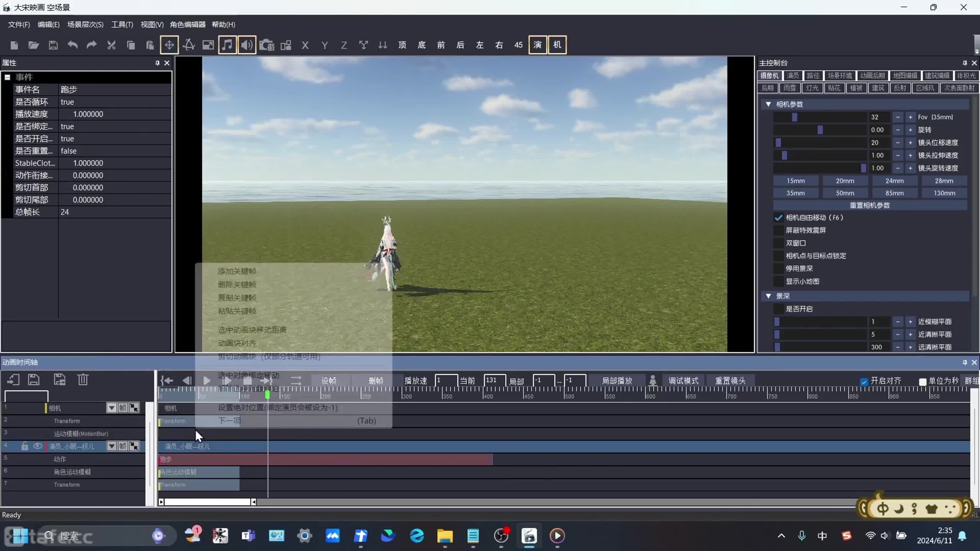Toggle the speaker sound icon
The height and width of the screenshot is (551, 980).
(x=247, y=45)
